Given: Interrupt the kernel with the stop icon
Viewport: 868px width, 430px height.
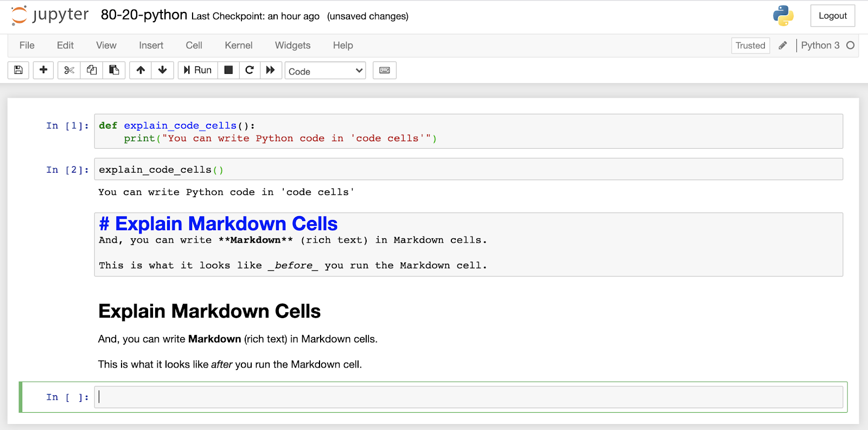Looking at the screenshot, I should [x=228, y=70].
